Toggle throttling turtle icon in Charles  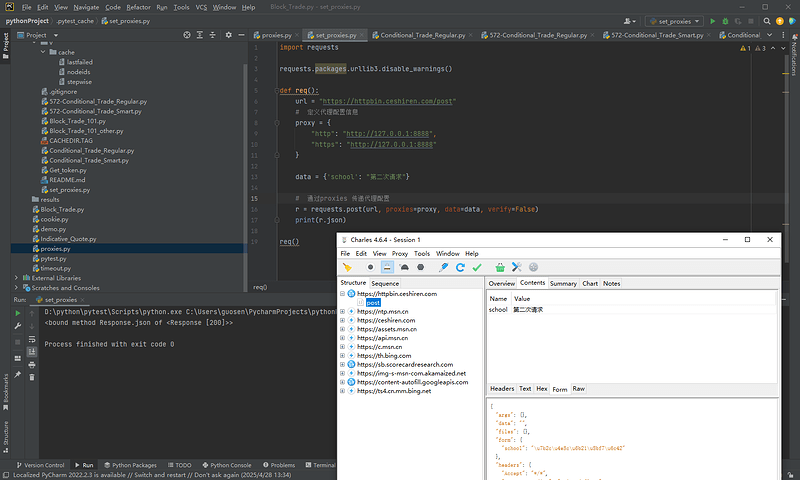(404, 267)
